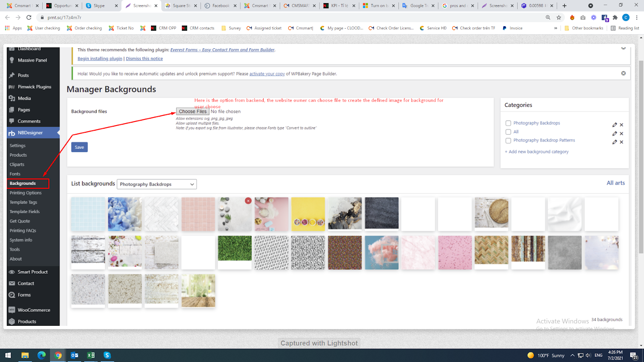
Task: Open Cliparts in the NBDesigner sidebar
Action: pyautogui.click(x=17, y=165)
